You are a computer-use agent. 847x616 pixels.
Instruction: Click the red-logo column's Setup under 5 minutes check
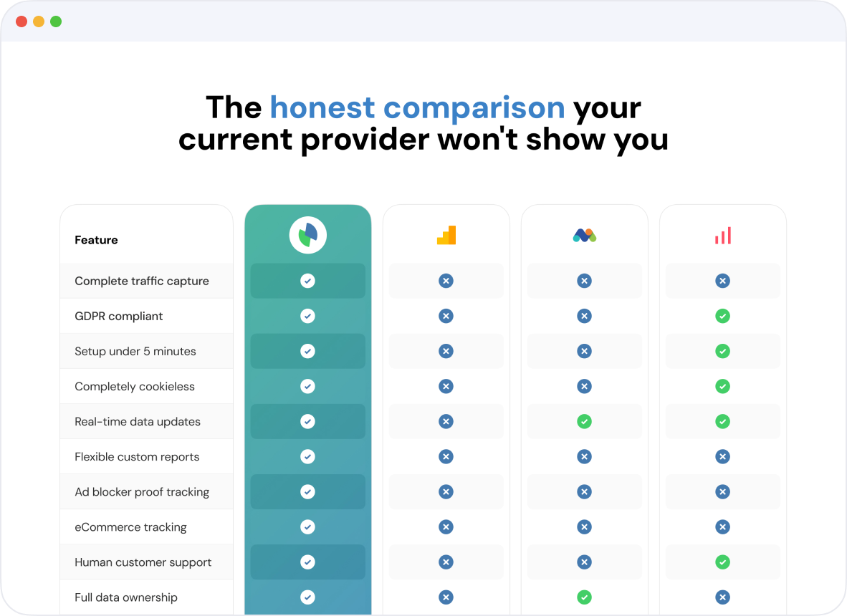[723, 352]
